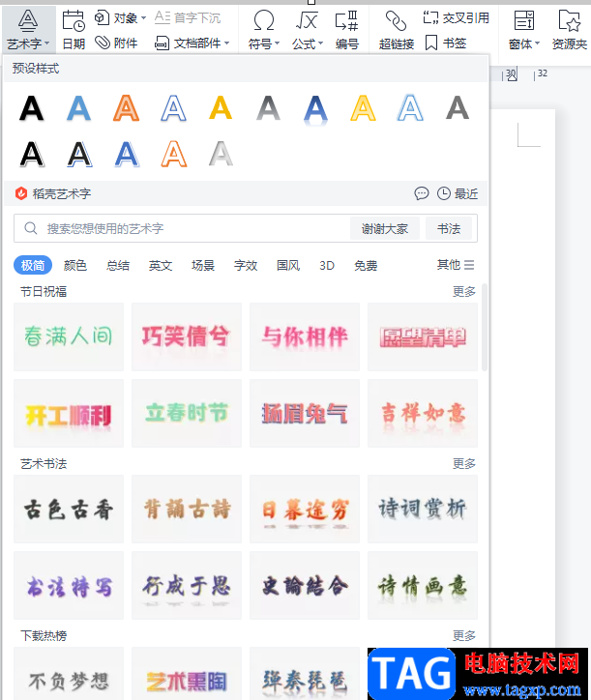Screen dimensions: 591x700
Task: Pick the 不负梦想 WordArt template
Action: coord(69,674)
